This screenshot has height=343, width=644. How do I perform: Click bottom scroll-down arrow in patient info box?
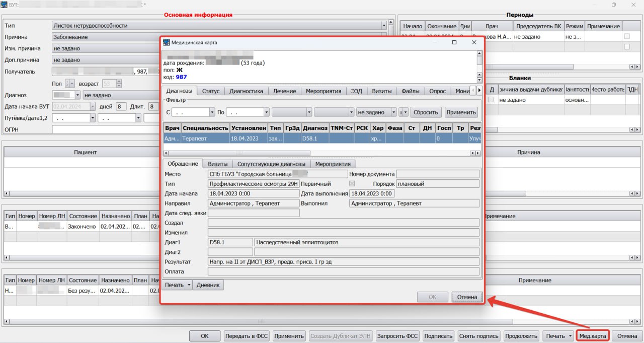tap(479, 80)
